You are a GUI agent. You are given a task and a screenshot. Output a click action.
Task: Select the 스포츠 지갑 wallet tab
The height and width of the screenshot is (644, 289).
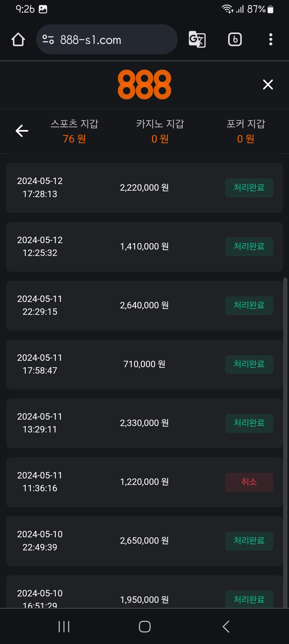coord(74,131)
